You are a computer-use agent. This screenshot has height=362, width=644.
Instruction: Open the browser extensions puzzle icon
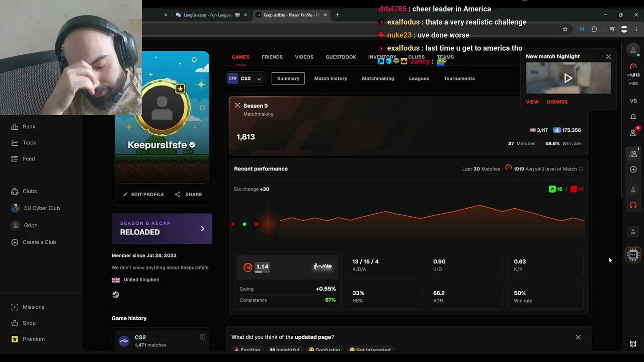[x=594, y=29]
